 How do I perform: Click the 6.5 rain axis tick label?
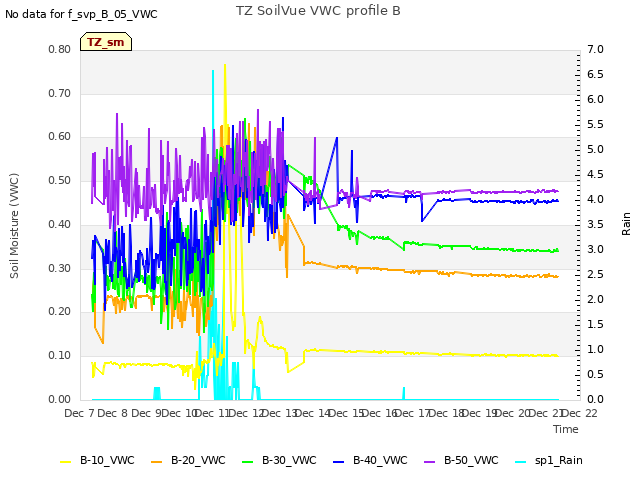(x=595, y=74)
